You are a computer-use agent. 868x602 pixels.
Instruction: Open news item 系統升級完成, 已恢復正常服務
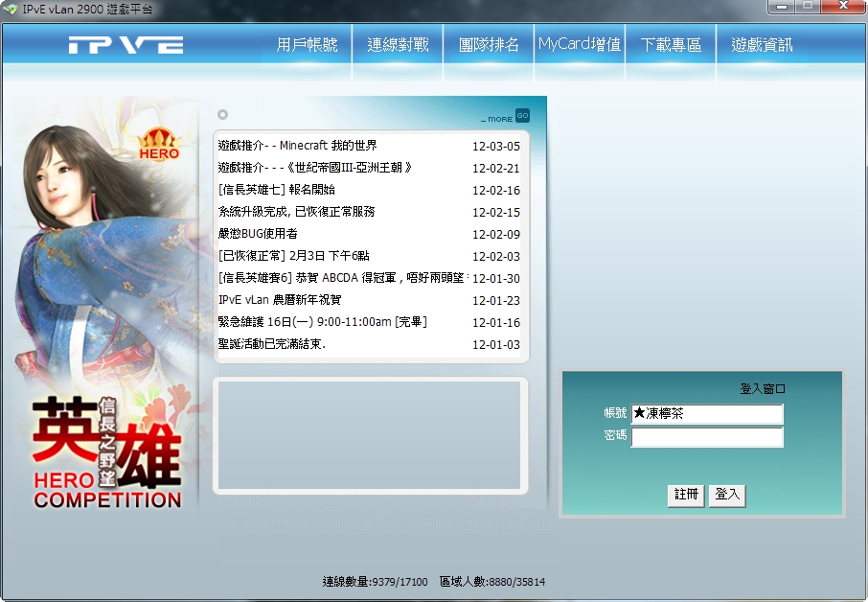pos(296,212)
